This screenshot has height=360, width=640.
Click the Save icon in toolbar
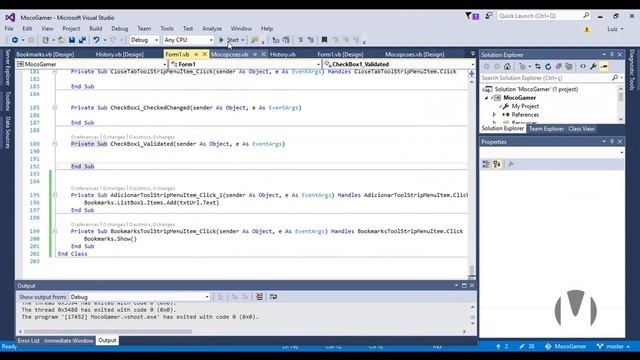[x=72, y=40]
